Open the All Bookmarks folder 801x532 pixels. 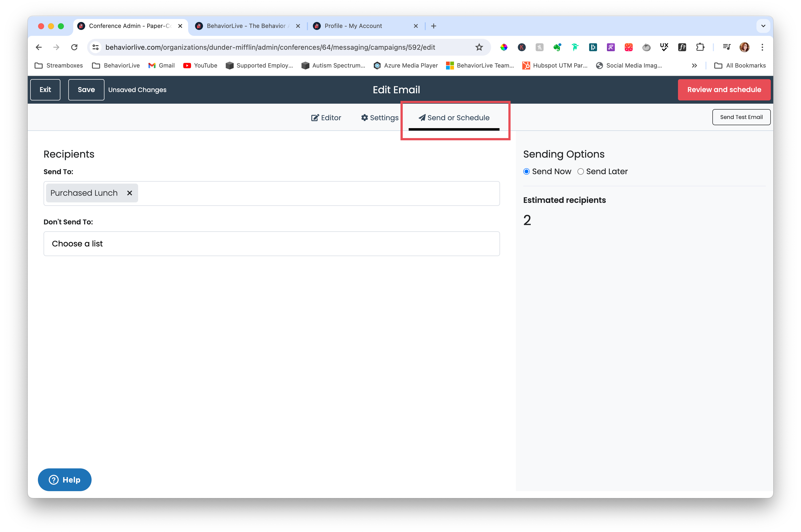click(x=740, y=66)
